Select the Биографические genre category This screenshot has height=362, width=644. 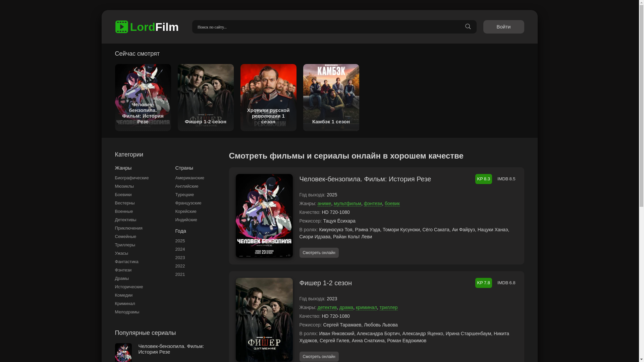point(131,178)
